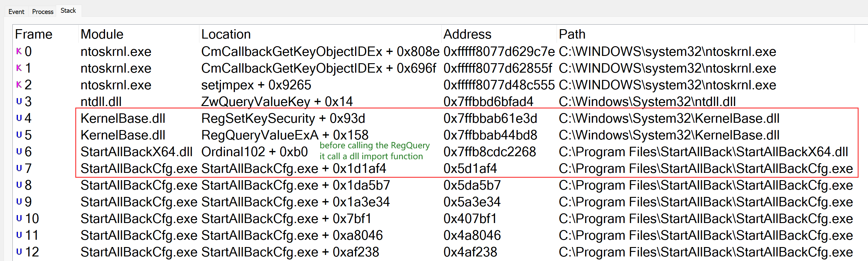Sort by the Location column header
Image resolution: width=868 pixels, height=261 pixels.
(x=226, y=34)
